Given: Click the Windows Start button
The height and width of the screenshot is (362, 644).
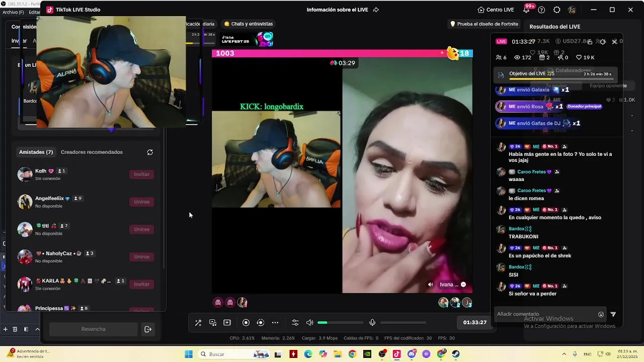Looking at the screenshot, I should [x=189, y=354].
